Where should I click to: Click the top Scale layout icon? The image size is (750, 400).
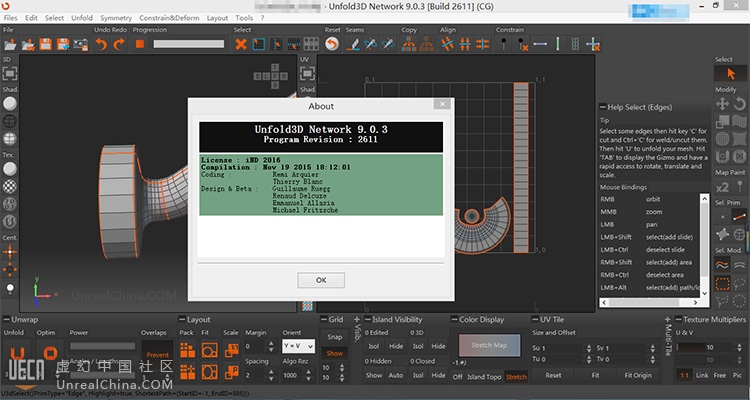[232, 350]
